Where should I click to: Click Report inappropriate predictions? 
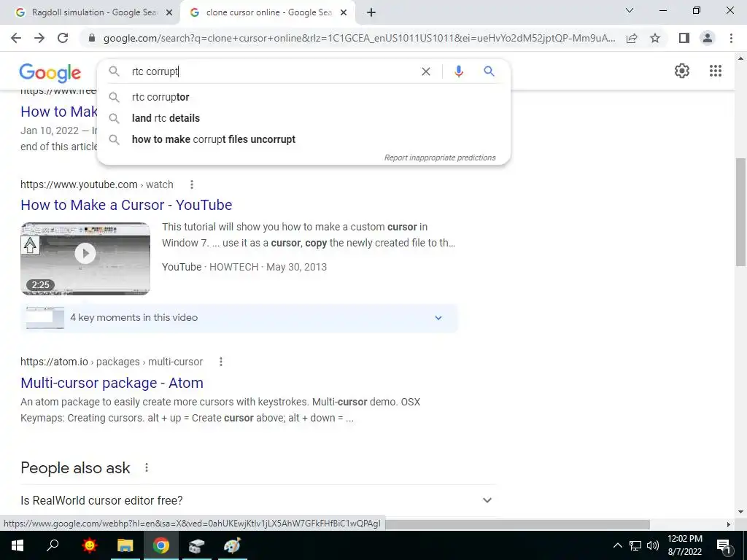click(440, 157)
